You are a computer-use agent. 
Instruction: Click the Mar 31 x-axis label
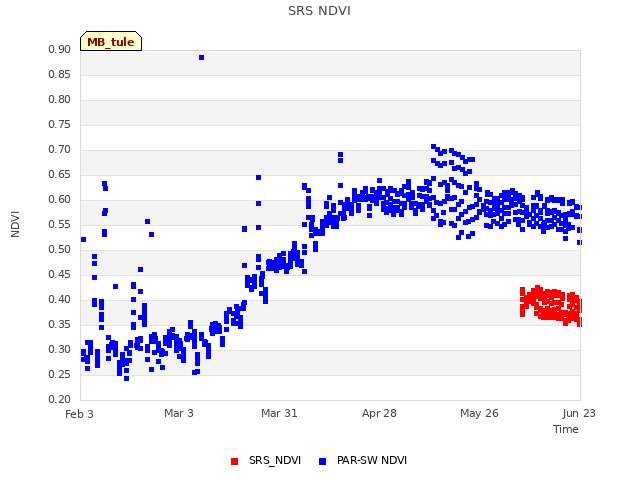click(x=279, y=413)
